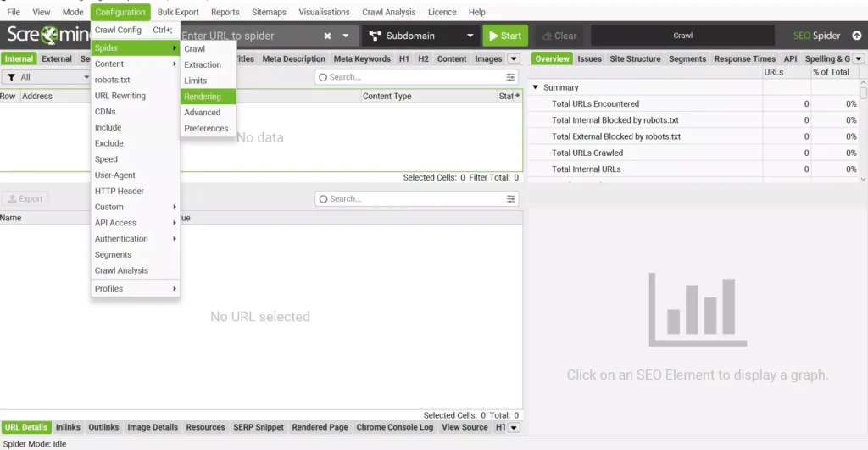Click the upload arrow icon beside SEO Spider
868x450 pixels.
(856, 36)
